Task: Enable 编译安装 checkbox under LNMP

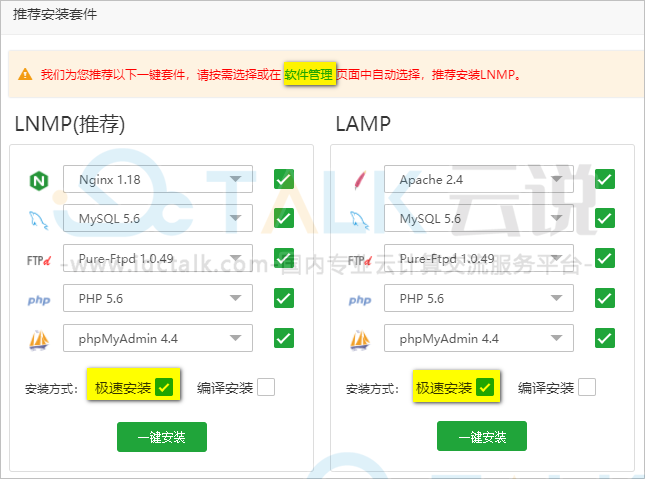Action: click(266, 387)
